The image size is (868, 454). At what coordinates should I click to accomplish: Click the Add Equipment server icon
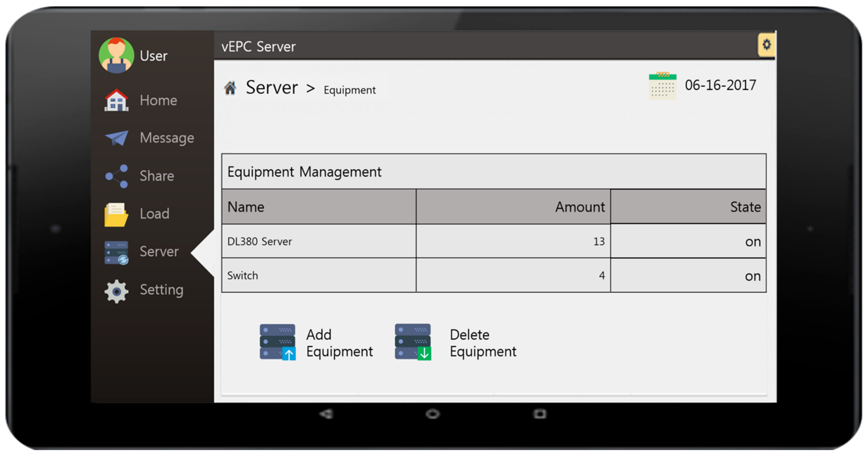[278, 342]
